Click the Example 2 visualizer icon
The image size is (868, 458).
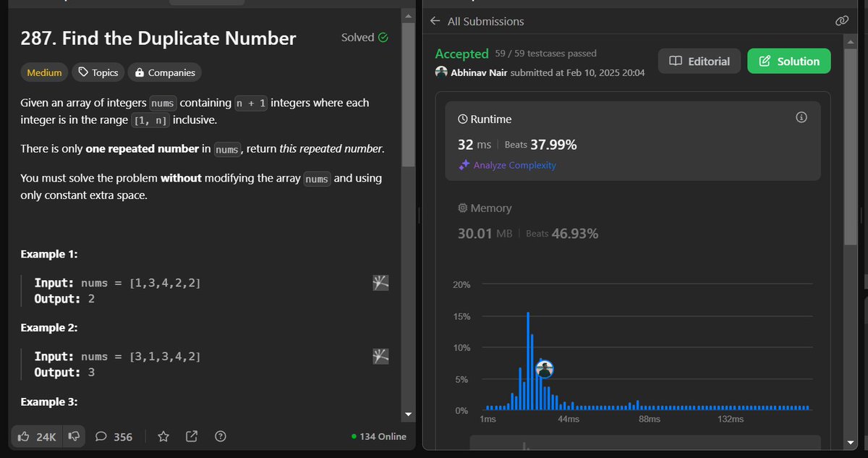tap(380, 356)
